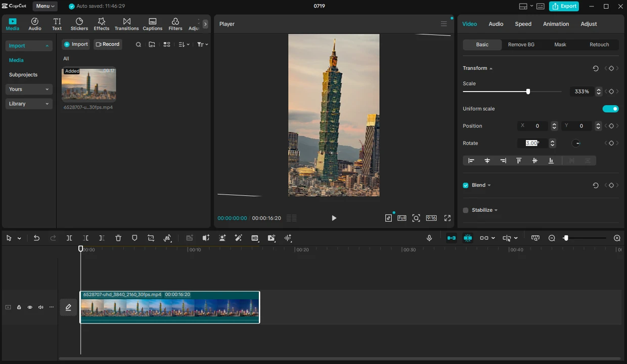627x364 pixels.
Task: Switch to the Adjust inspector tab
Action: [589, 24]
